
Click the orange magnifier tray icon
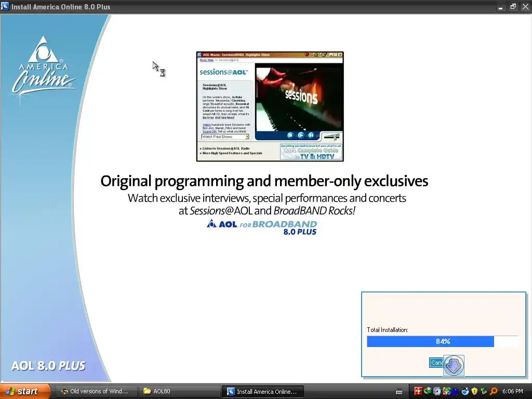point(494,391)
